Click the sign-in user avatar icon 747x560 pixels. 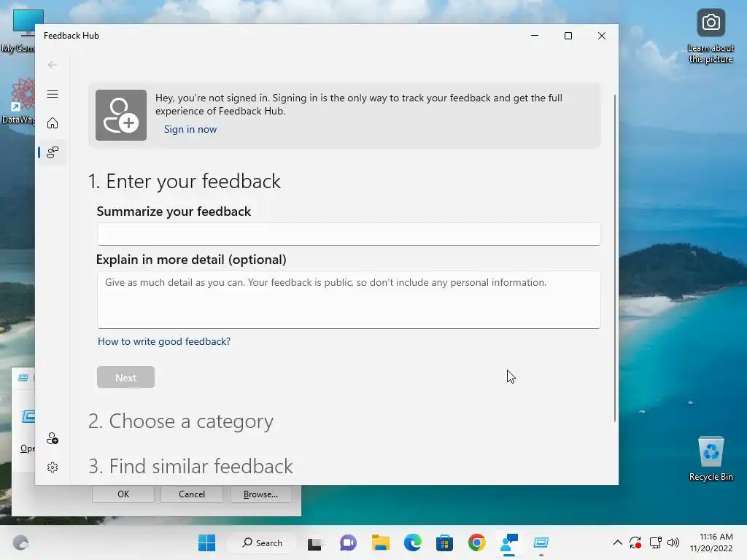pos(121,115)
